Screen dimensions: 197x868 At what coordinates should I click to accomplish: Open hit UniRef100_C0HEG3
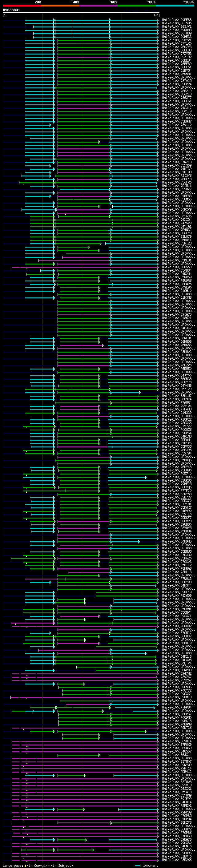pyautogui.click(x=177, y=37)
